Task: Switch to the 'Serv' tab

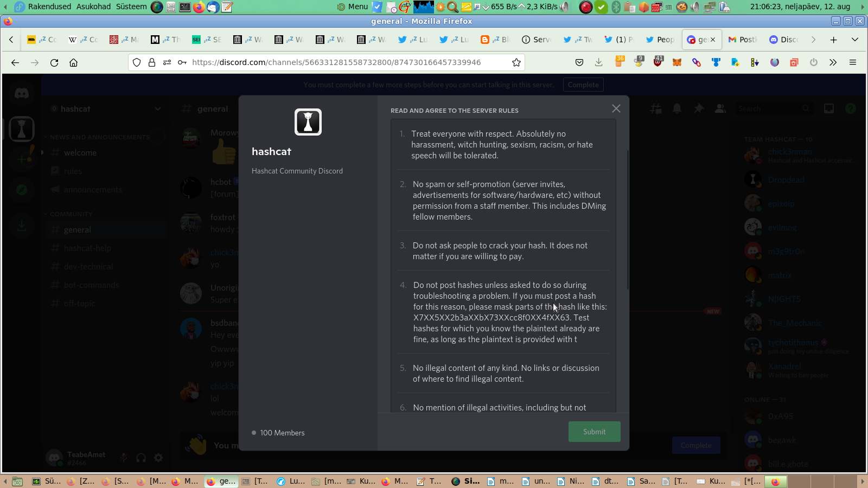Action: tap(536, 40)
